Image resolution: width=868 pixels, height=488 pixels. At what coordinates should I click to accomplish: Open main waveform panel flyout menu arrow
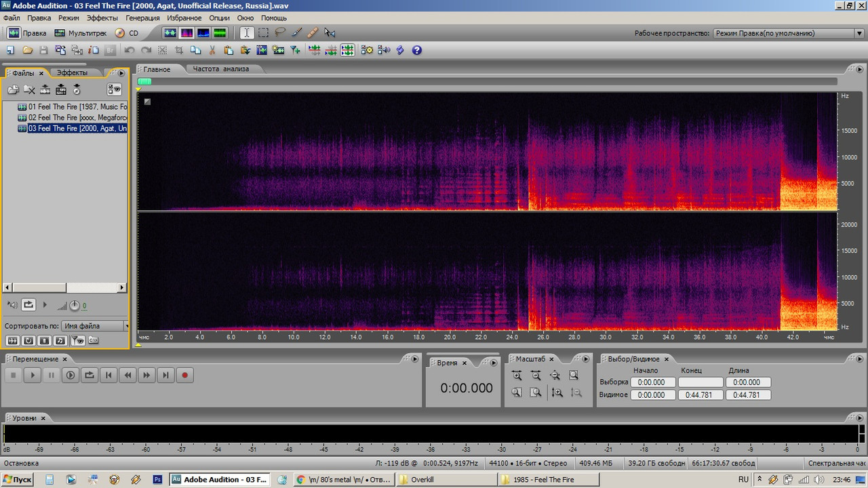[x=860, y=69]
